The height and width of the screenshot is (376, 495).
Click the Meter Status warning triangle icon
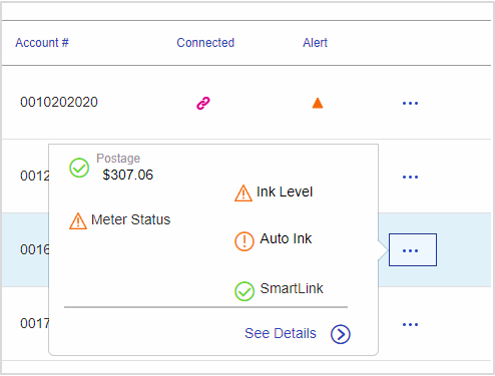pyautogui.click(x=78, y=221)
